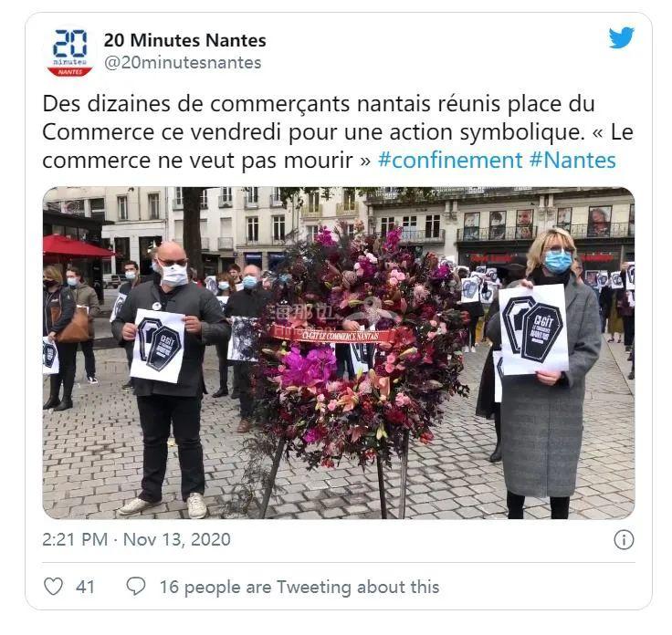
Task: Follow the #Nantes hashtag link
Action: click(572, 161)
